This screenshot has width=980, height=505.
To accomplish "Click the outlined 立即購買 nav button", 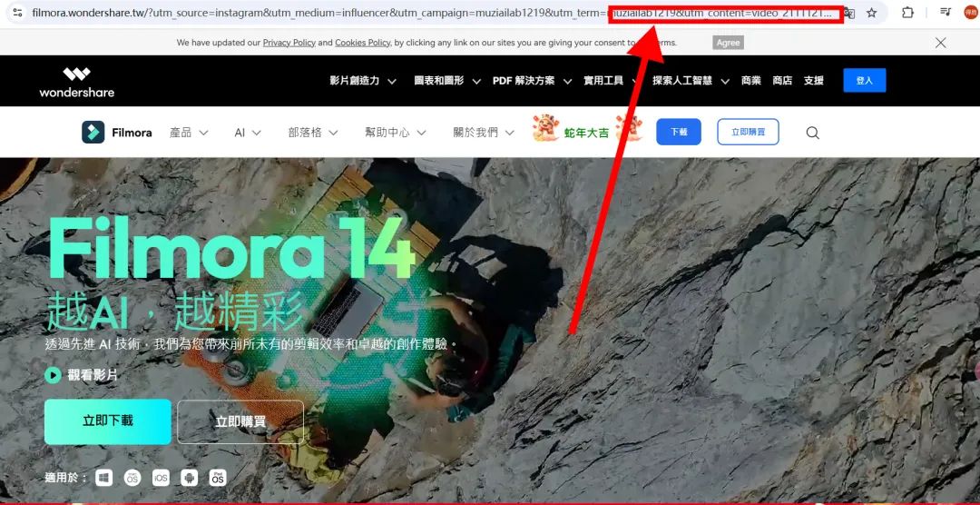I will (x=748, y=132).
